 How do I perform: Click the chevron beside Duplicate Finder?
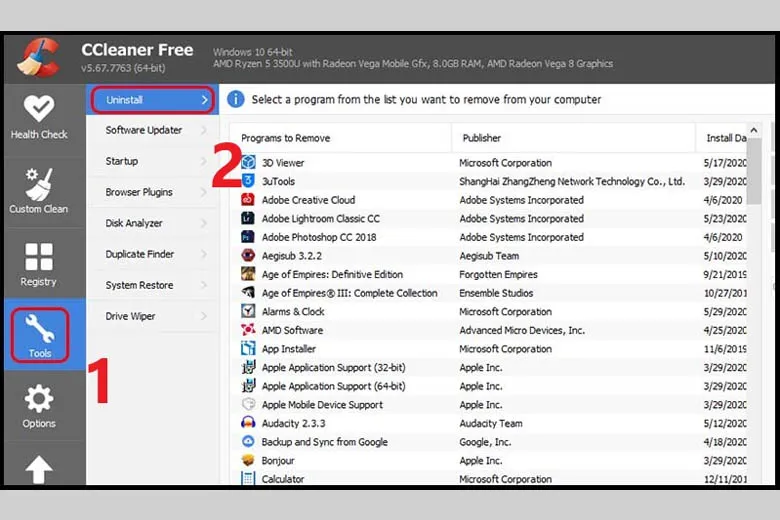204,254
